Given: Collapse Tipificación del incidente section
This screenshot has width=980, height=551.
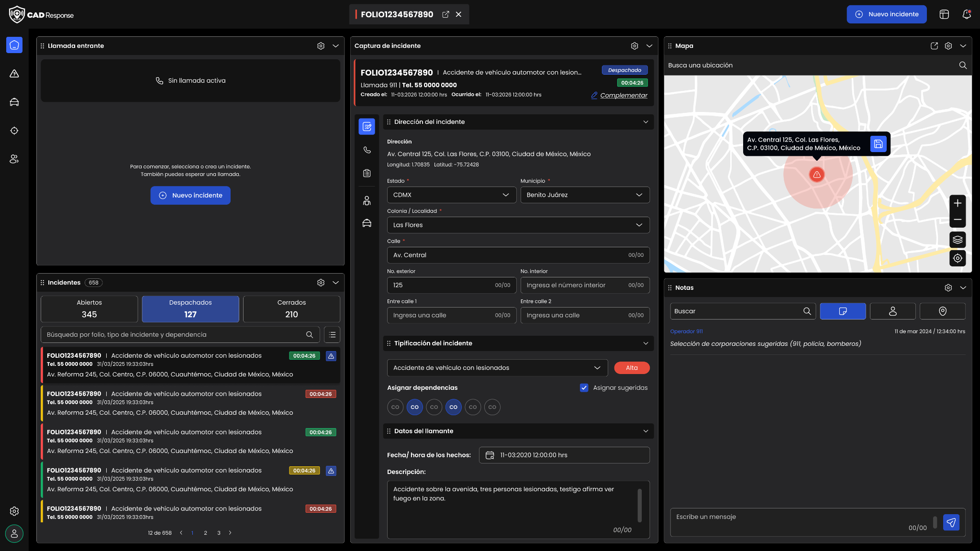Looking at the screenshot, I should pyautogui.click(x=646, y=343).
